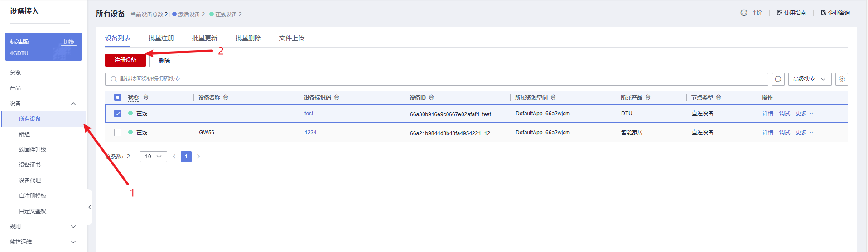Click the 评价 smiley face icon
This screenshot has height=252, width=868.
point(743,13)
